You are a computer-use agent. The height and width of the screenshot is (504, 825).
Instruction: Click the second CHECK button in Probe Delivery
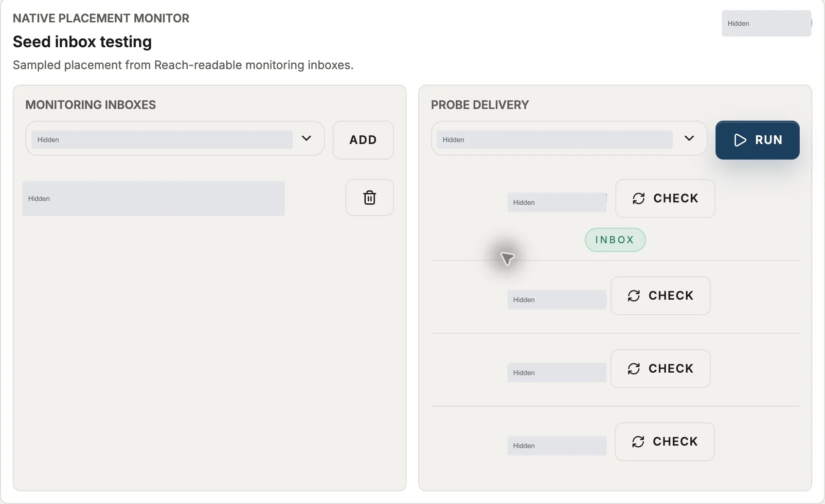(x=660, y=296)
